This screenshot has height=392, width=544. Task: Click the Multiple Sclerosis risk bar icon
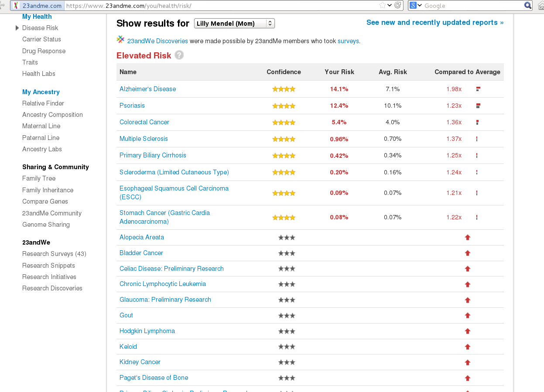[x=477, y=139]
